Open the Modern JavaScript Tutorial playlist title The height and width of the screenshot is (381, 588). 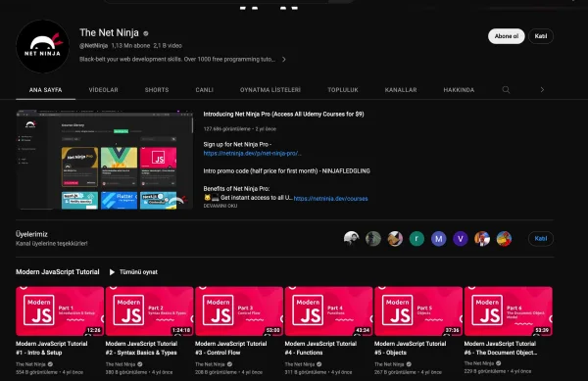point(58,272)
